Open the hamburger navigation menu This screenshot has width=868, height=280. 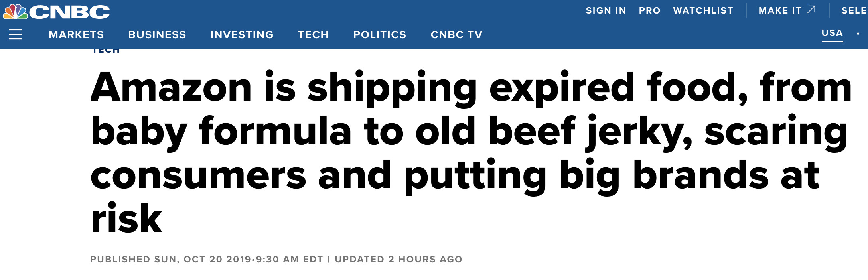[x=15, y=35]
